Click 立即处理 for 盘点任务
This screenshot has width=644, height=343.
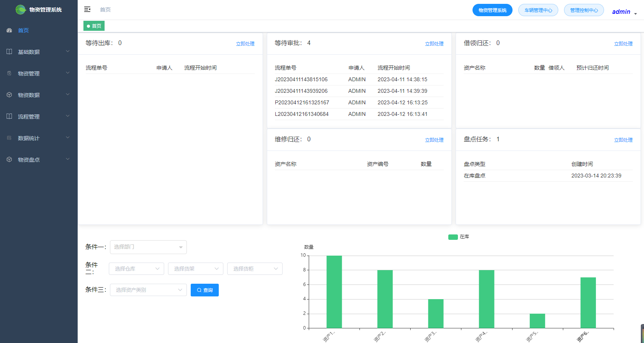tap(623, 140)
